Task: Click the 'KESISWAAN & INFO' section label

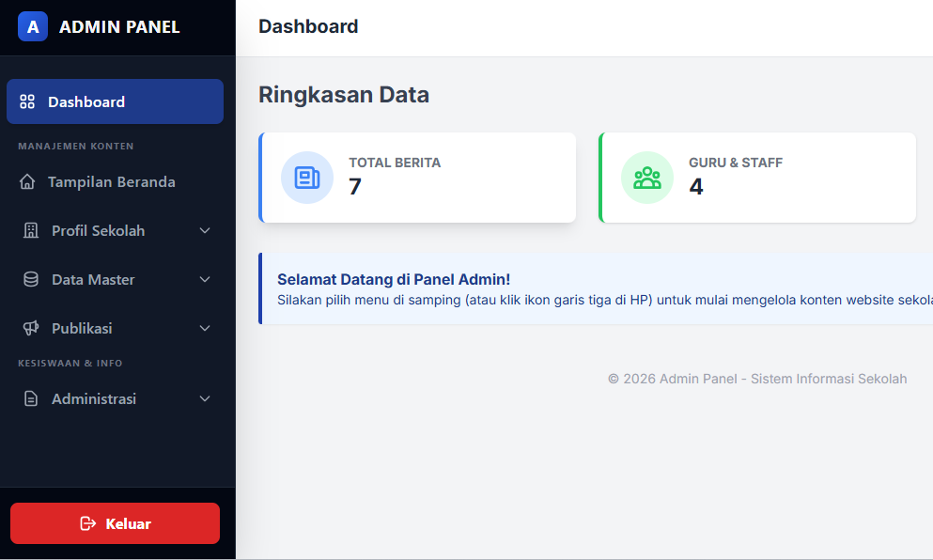Action: (x=70, y=363)
